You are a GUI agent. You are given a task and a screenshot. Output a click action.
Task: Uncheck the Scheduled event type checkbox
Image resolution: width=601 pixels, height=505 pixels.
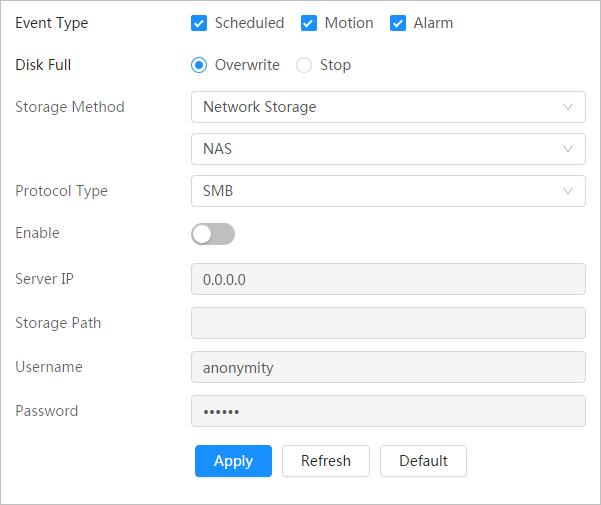pos(199,23)
